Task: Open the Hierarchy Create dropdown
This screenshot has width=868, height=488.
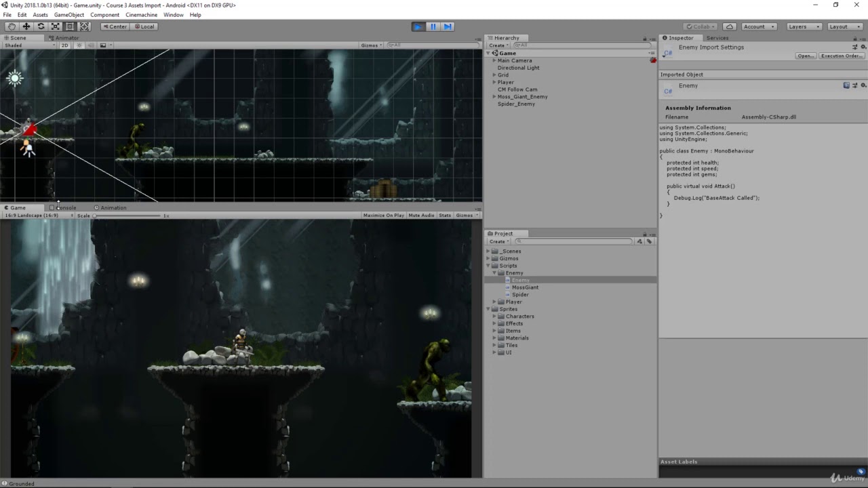Action: pos(498,45)
